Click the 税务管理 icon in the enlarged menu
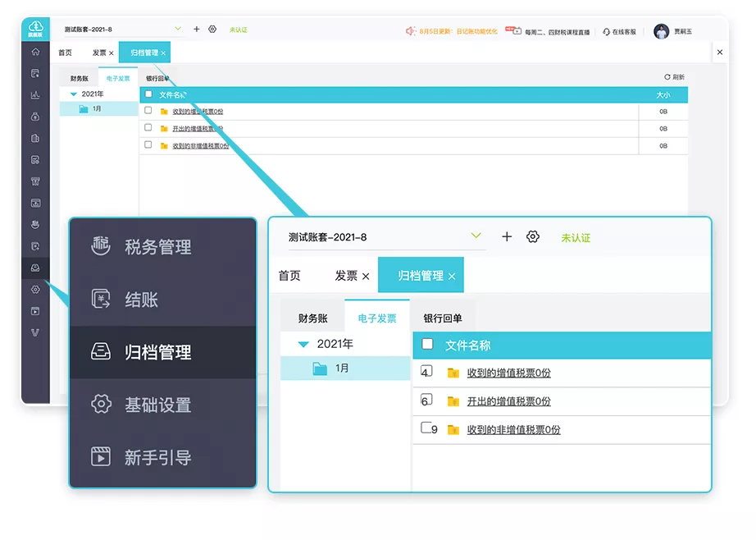756x540 pixels. pyautogui.click(x=101, y=246)
